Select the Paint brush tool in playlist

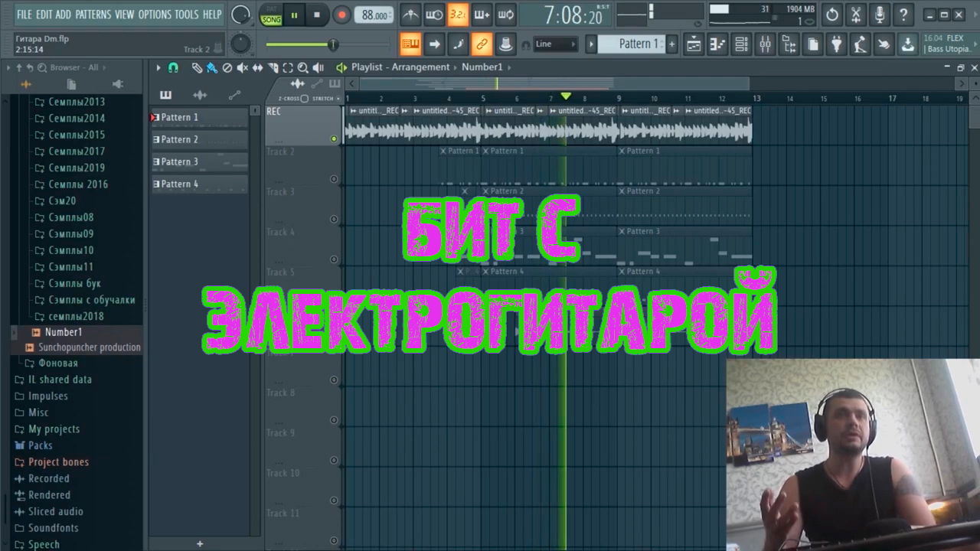[x=211, y=67]
